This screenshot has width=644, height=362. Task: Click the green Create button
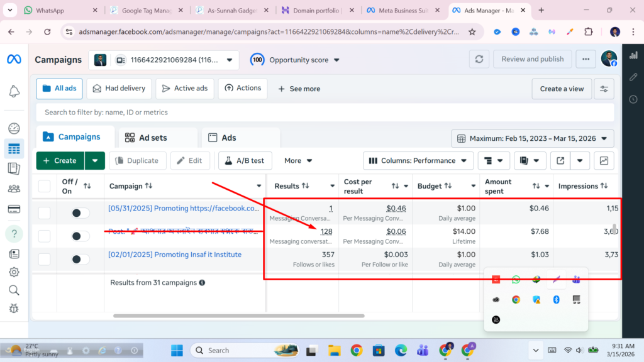point(60,161)
